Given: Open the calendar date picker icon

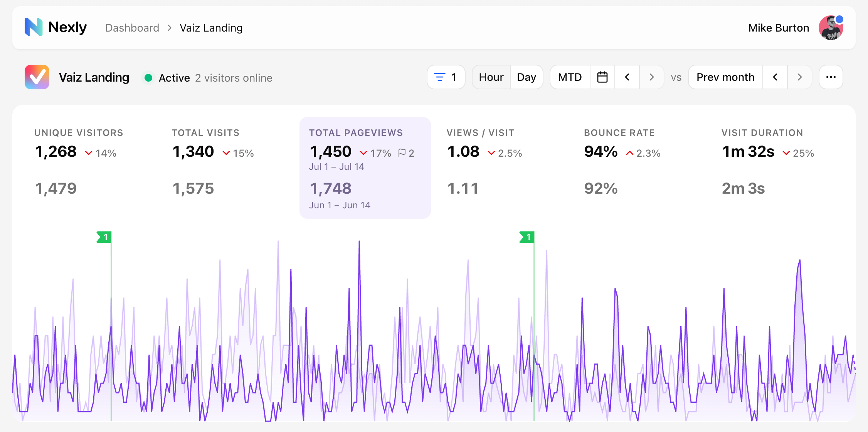Looking at the screenshot, I should point(602,77).
